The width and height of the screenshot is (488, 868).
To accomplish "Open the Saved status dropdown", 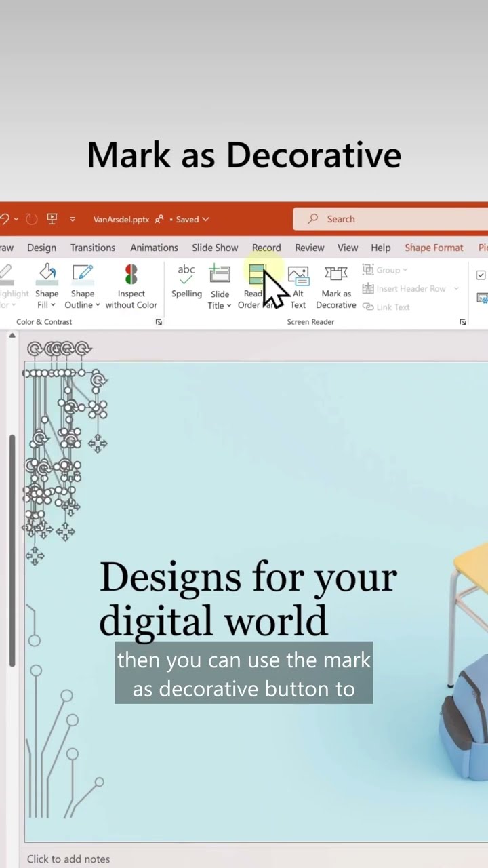I will 192,219.
